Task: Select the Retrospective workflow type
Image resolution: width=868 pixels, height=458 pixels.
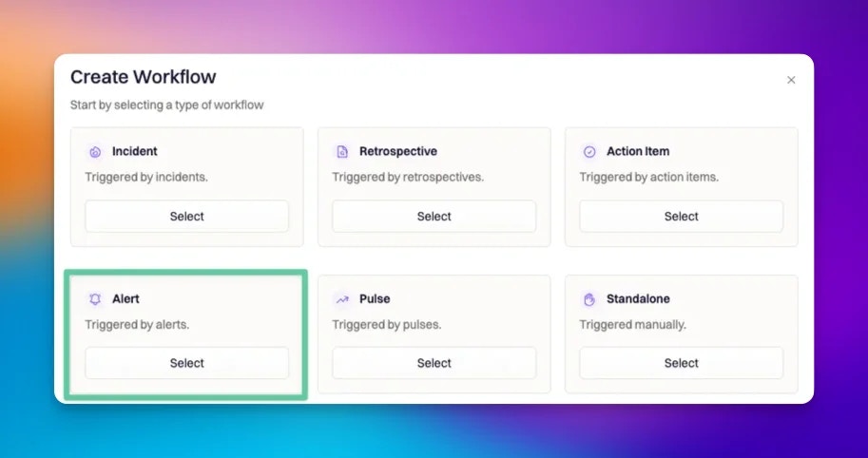Action: click(434, 217)
